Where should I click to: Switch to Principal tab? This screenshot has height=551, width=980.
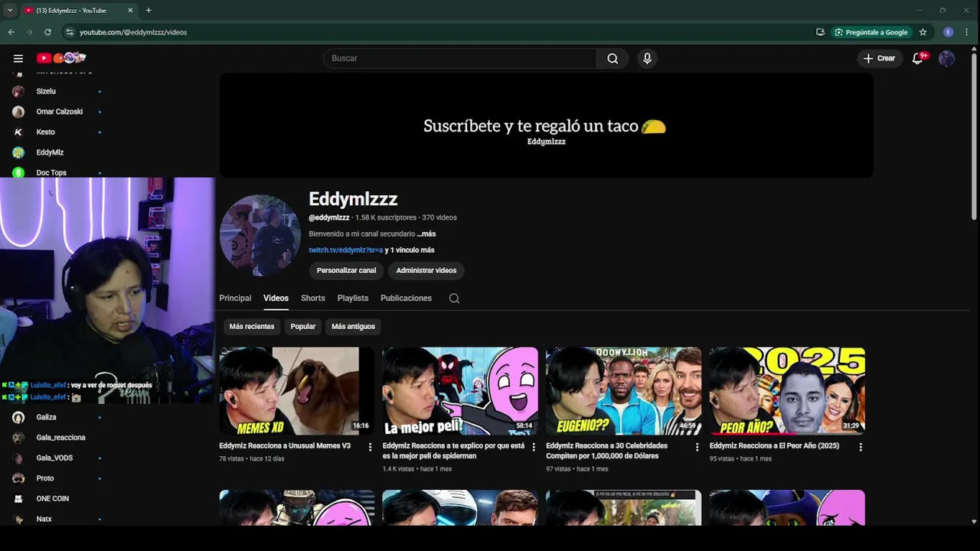tap(235, 298)
